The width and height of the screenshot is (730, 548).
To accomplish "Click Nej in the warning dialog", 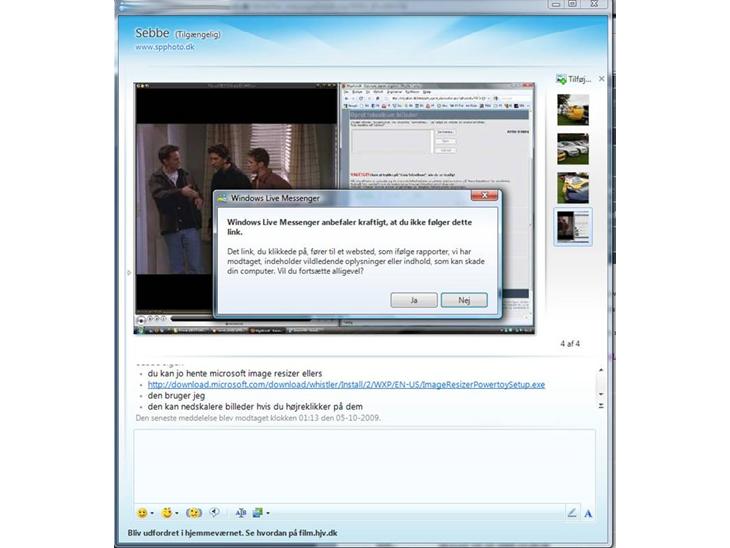I will point(464,300).
